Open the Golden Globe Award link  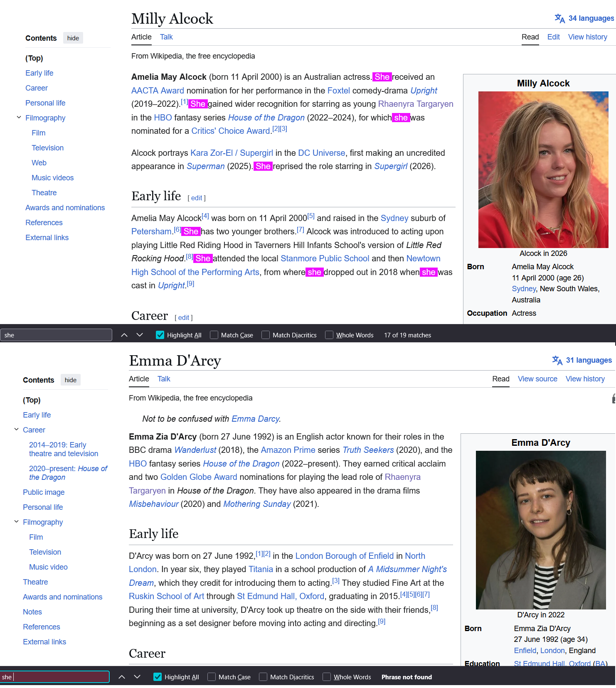[199, 477]
